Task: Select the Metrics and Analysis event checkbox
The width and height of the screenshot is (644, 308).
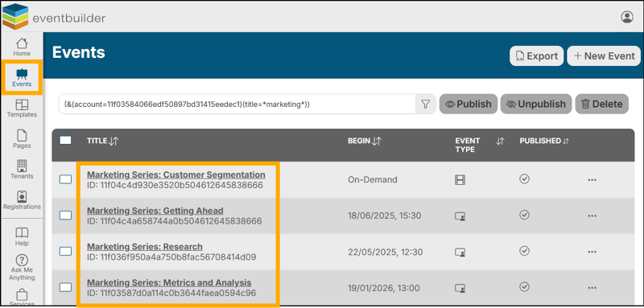Action: click(x=65, y=287)
